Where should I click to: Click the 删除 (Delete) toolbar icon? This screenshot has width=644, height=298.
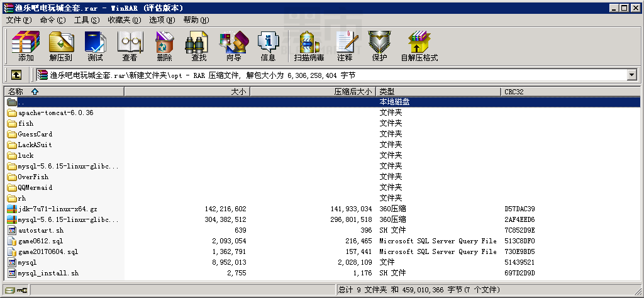coord(164,41)
